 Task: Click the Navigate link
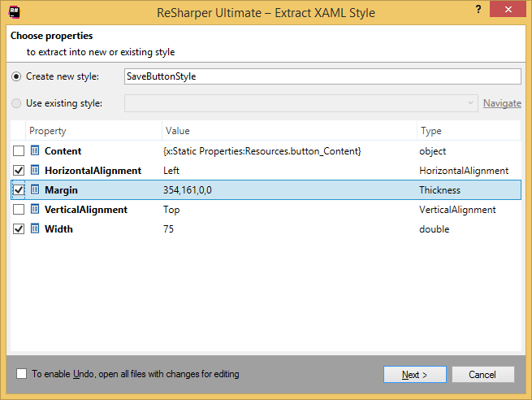[x=502, y=103]
